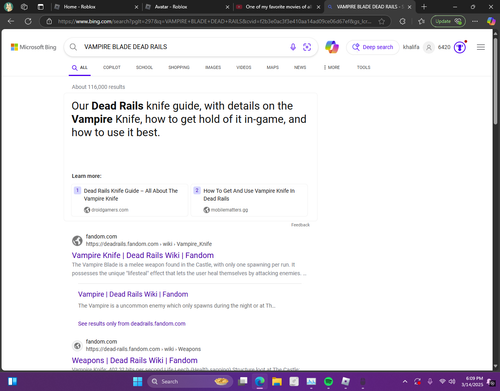Open Widgets icon at taskbar left

12,381
